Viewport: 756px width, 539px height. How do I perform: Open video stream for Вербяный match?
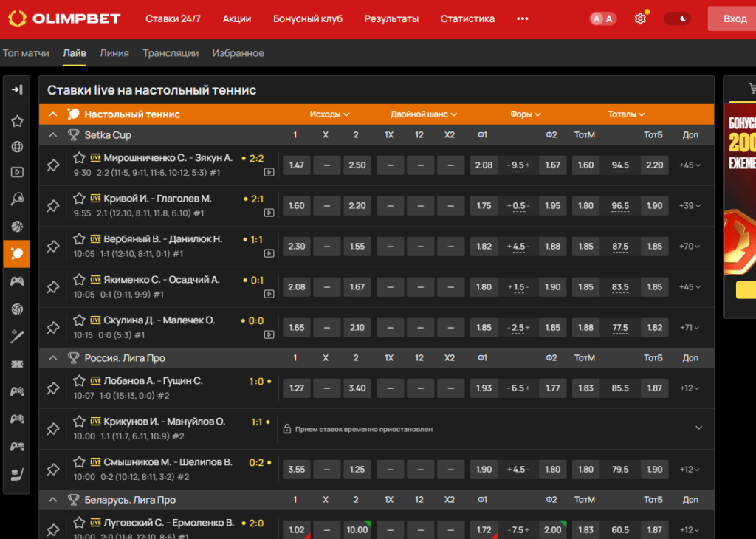tap(269, 253)
